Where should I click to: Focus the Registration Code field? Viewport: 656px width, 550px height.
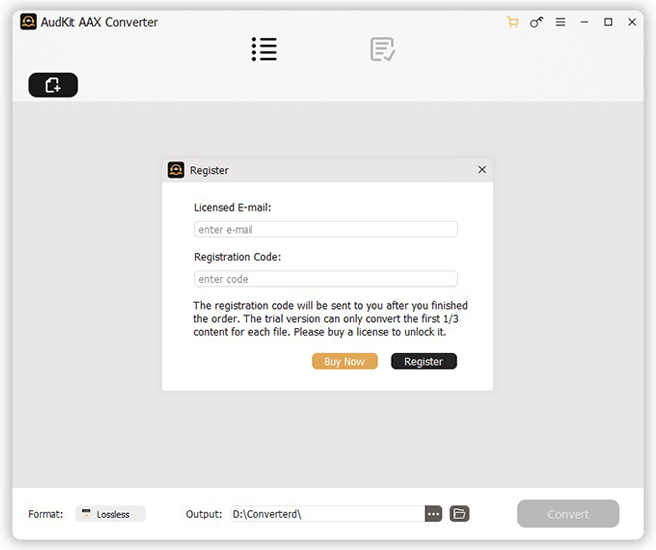tap(325, 279)
